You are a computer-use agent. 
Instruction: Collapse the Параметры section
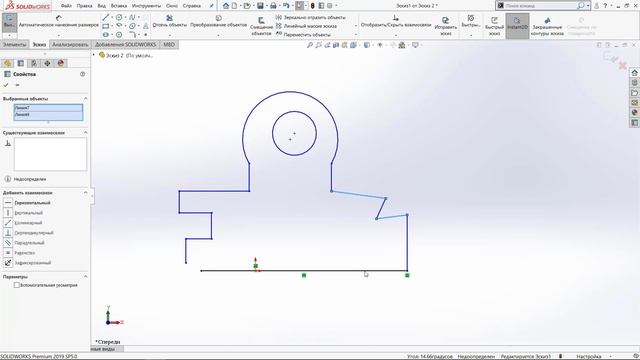(x=85, y=277)
